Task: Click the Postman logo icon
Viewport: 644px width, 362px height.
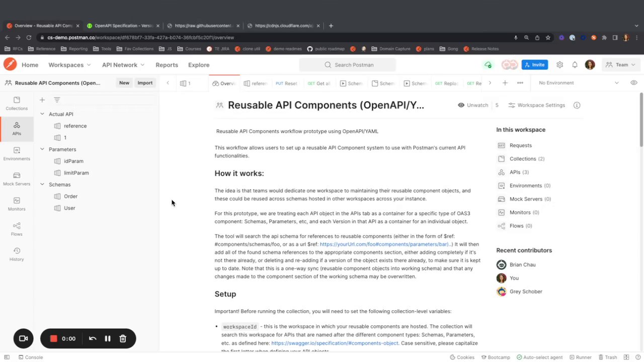Action: pos(10,64)
